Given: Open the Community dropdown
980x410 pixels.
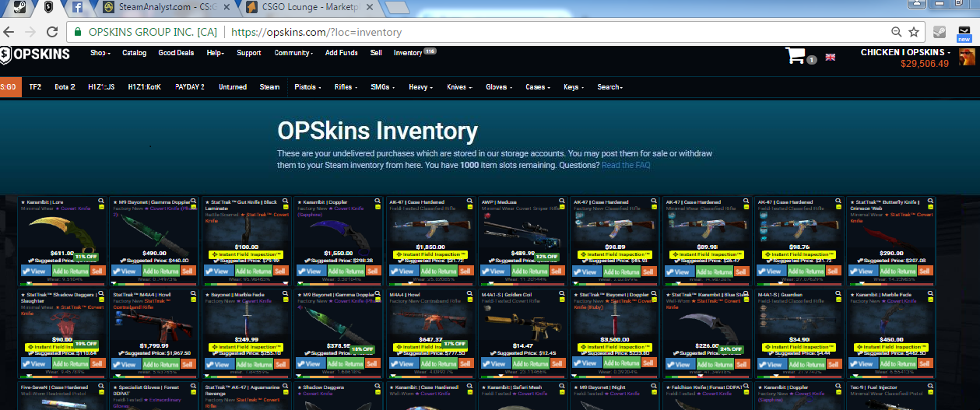Looking at the screenshot, I should [x=293, y=53].
